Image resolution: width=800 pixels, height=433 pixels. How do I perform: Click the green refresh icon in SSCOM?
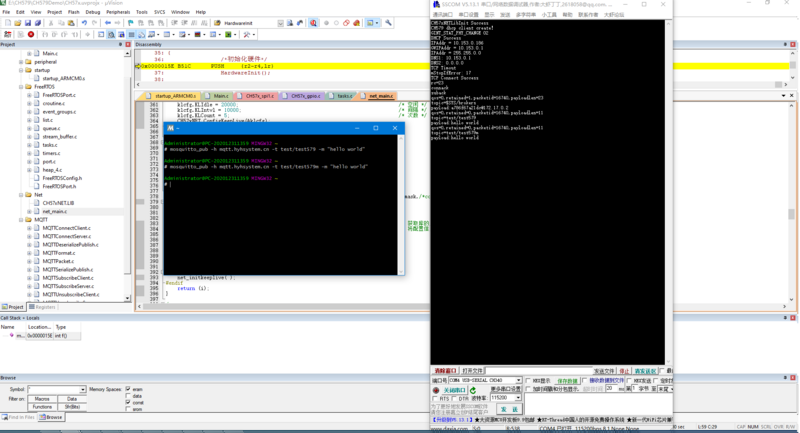click(473, 390)
